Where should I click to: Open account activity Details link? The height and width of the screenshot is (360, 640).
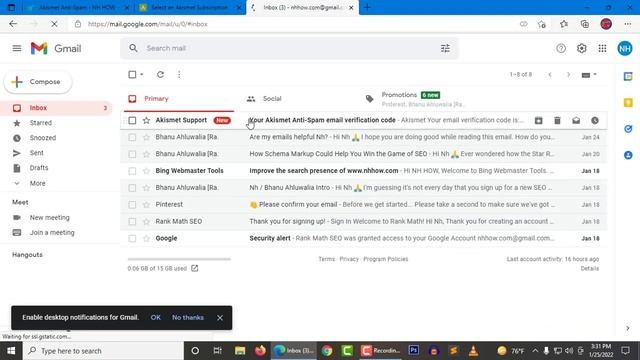click(590, 269)
